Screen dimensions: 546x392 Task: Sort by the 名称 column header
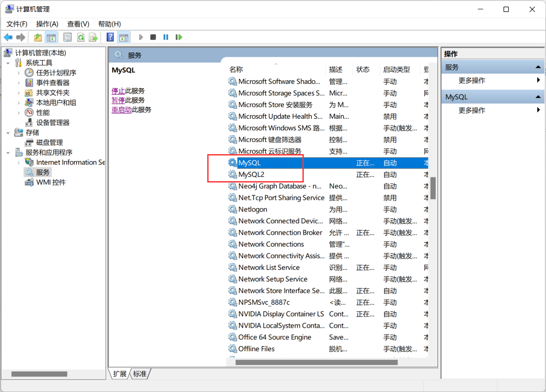(x=276, y=70)
